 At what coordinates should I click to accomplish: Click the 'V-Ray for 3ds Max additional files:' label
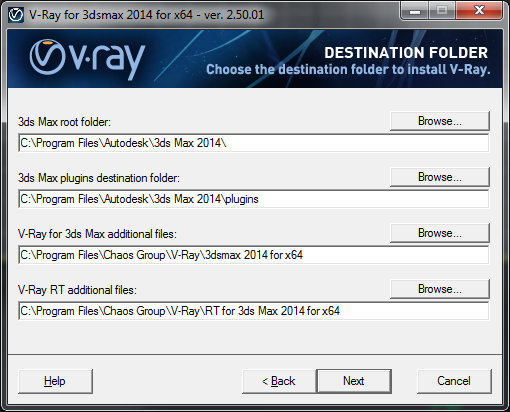point(97,234)
